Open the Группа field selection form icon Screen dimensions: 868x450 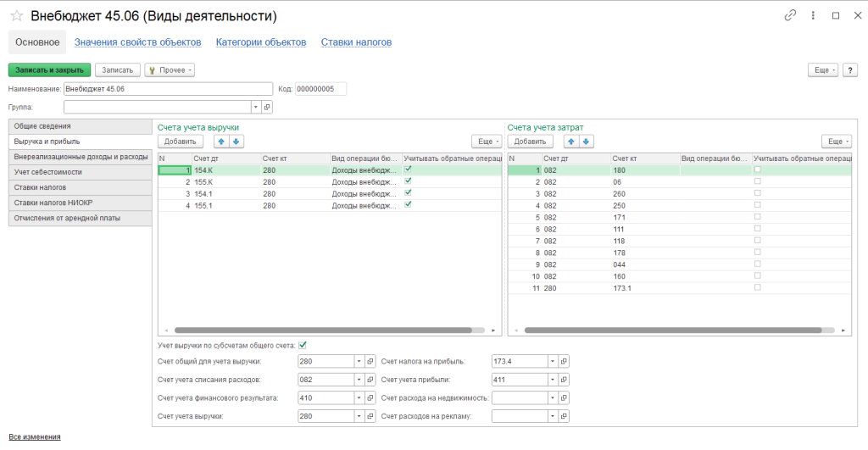pyautogui.click(x=267, y=107)
